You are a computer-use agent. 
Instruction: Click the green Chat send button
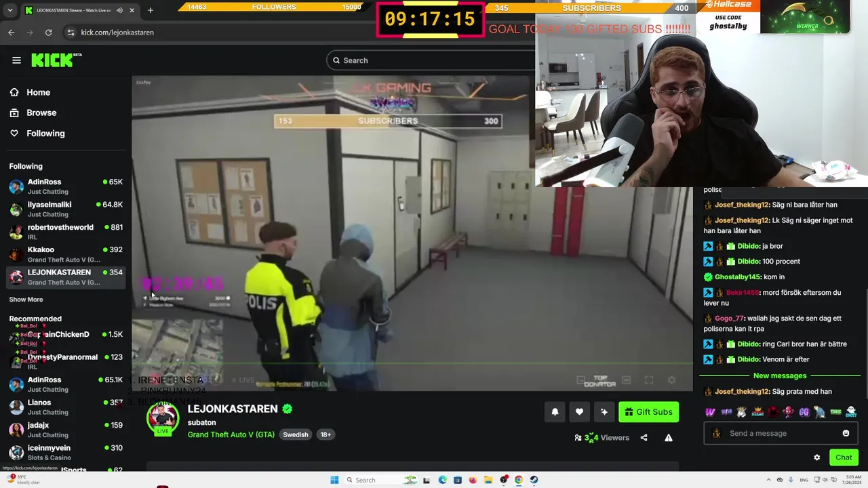844,457
